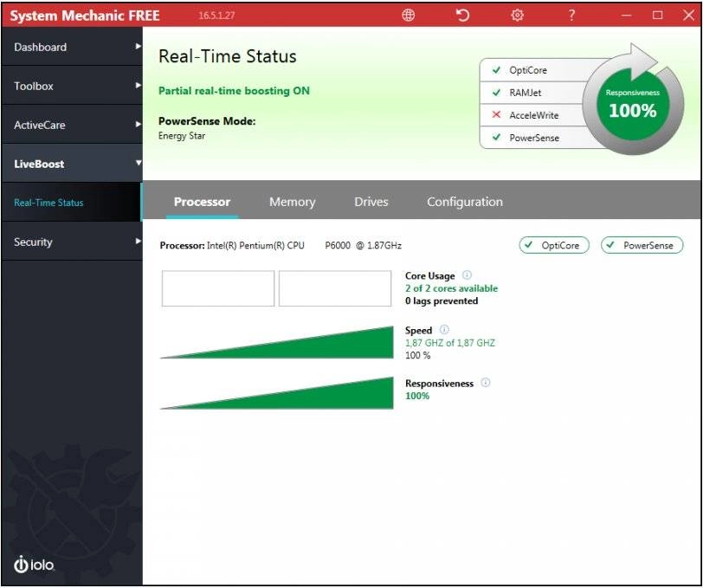703x588 pixels.
Task: Switch to the Drives tab
Action: tap(371, 202)
